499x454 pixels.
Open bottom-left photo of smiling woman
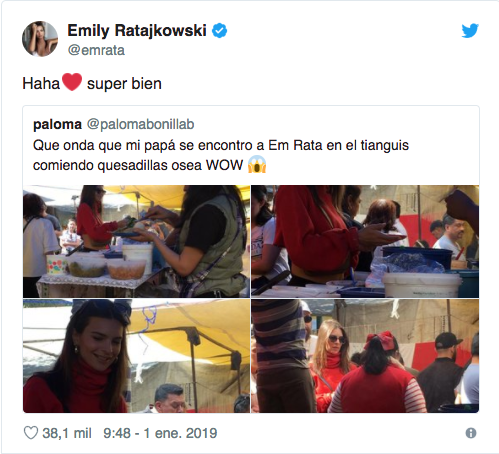(x=136, y=356)
